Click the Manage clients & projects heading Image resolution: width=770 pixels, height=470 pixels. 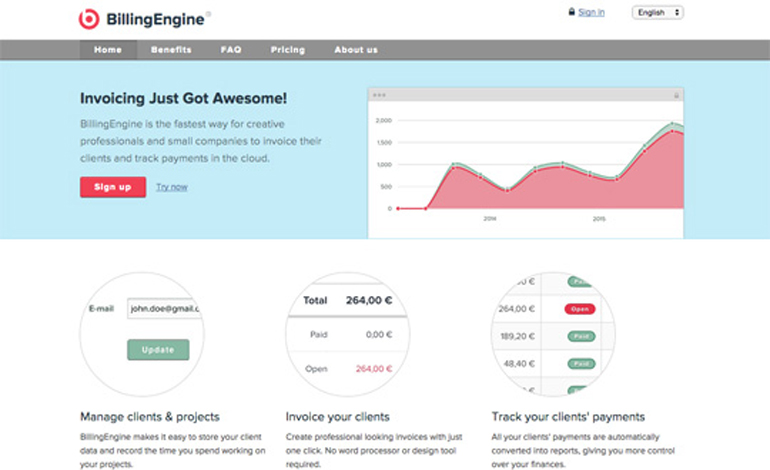[150, 417]
